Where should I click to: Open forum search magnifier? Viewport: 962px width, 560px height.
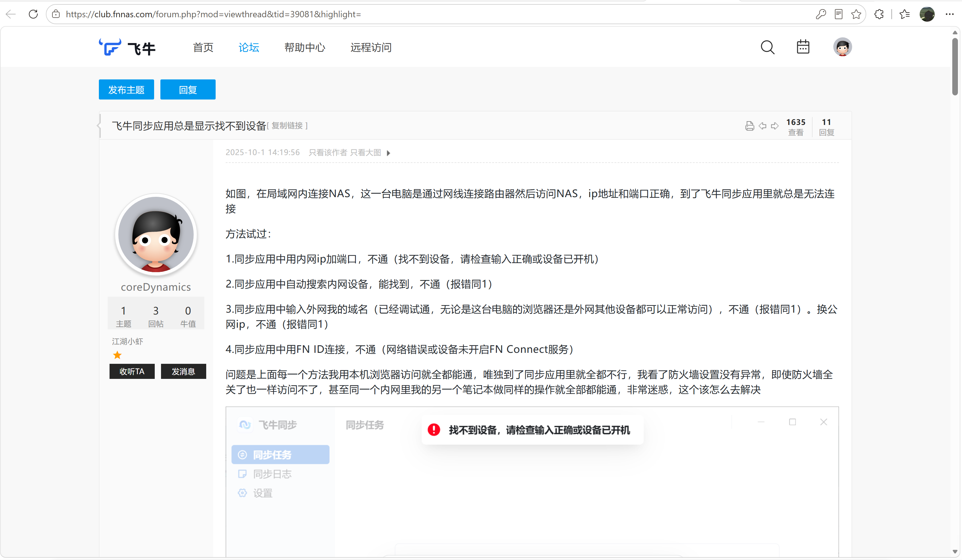click(x=767, y=47)
